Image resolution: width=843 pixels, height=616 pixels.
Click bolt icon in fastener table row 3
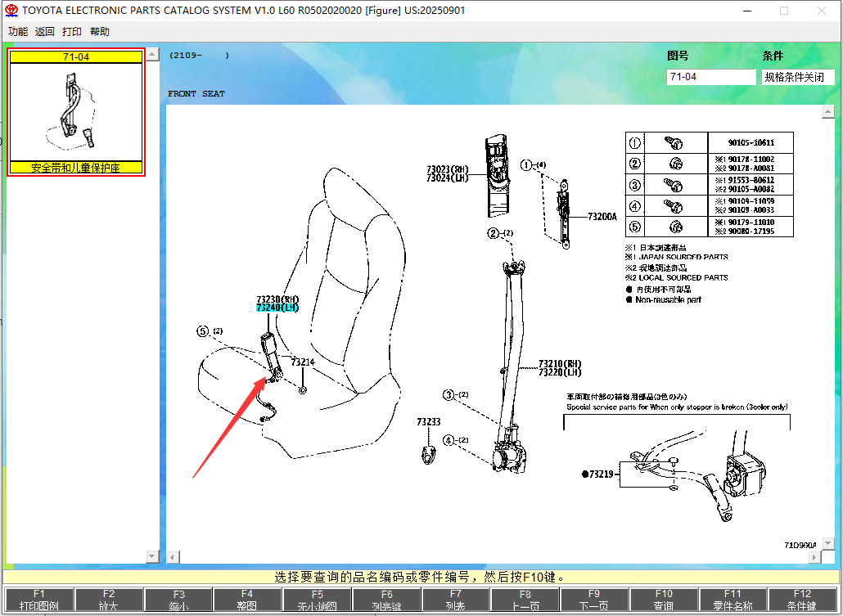[674, 185]
